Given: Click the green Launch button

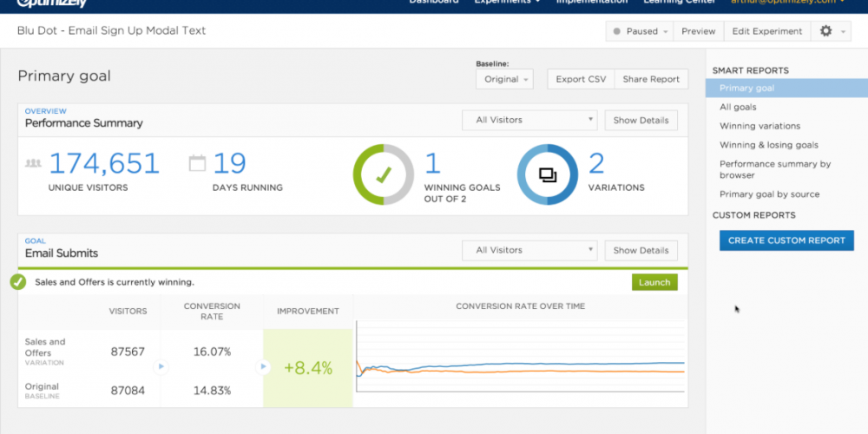Looking at the screenshot, I should 654,282.
